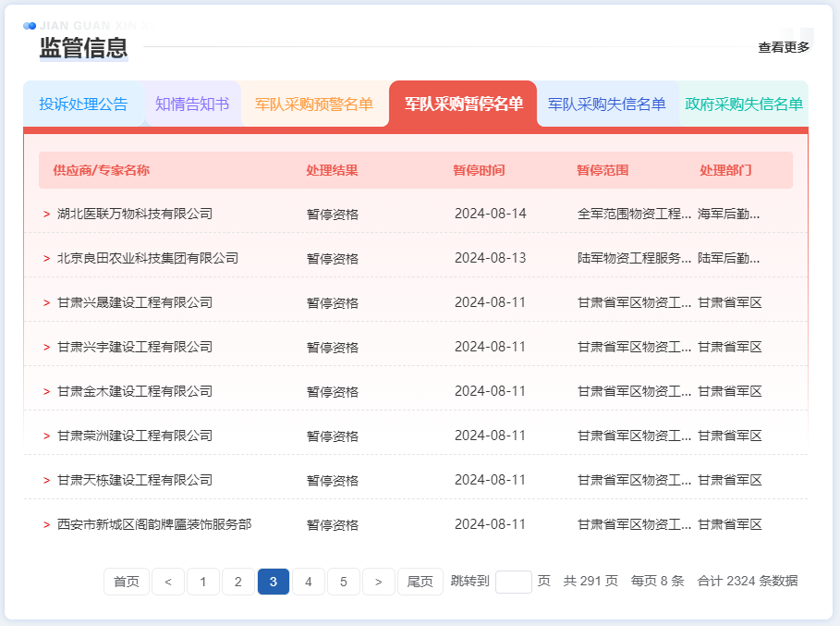
Task: Click arrow icon beside 湖北医联万物科技有限公司
Action: [46, 215]
